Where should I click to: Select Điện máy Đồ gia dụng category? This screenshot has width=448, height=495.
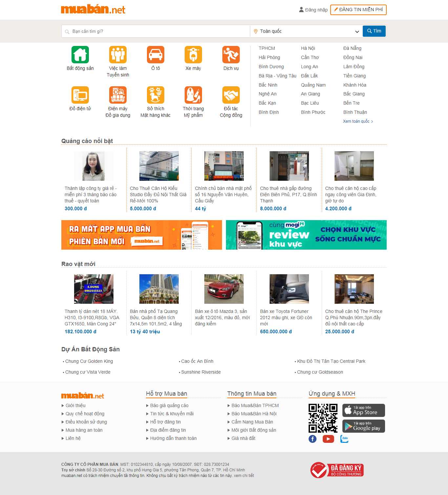pos(118,94)
